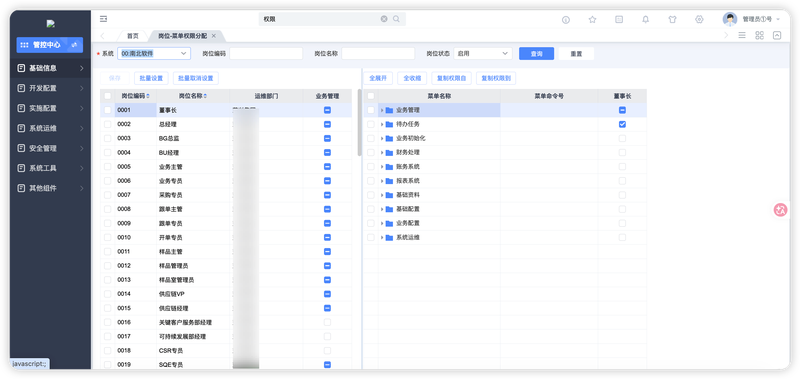
Task: Click the search magnifier icon
Action: tap(396, 19)
